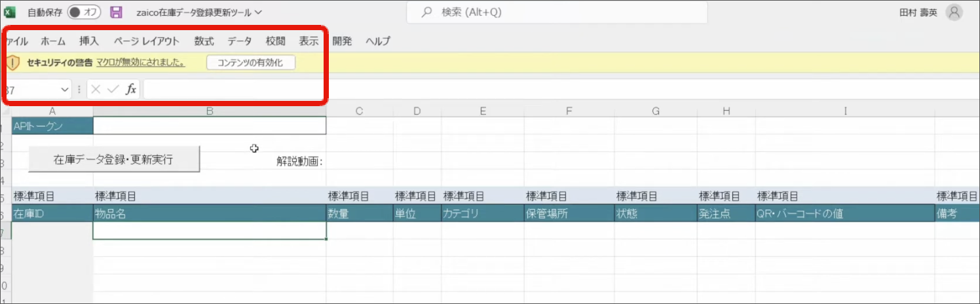Toggle the 自動保存 autosave switch
The height and width of the screenshot is (304, 980).
coord(84,12)
